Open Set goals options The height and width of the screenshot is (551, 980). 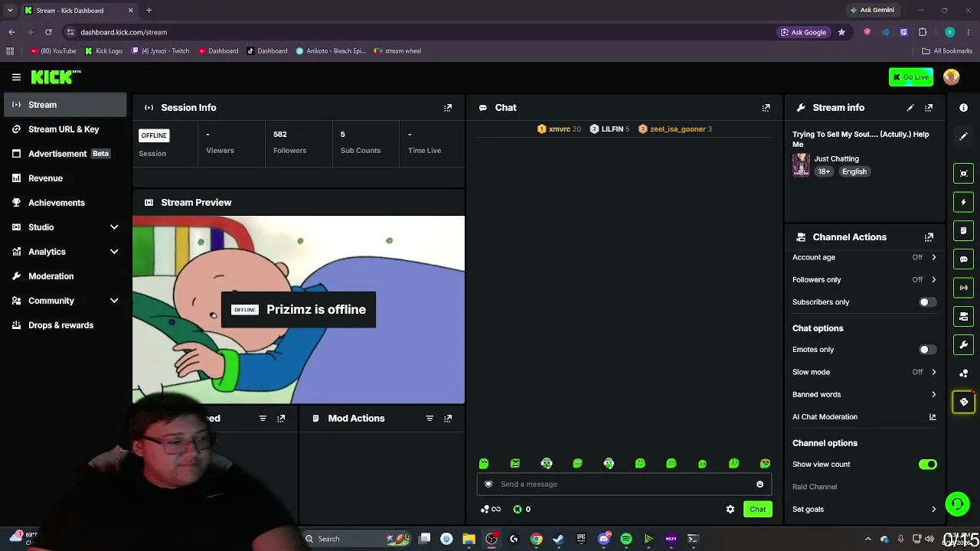coord(864,510)
